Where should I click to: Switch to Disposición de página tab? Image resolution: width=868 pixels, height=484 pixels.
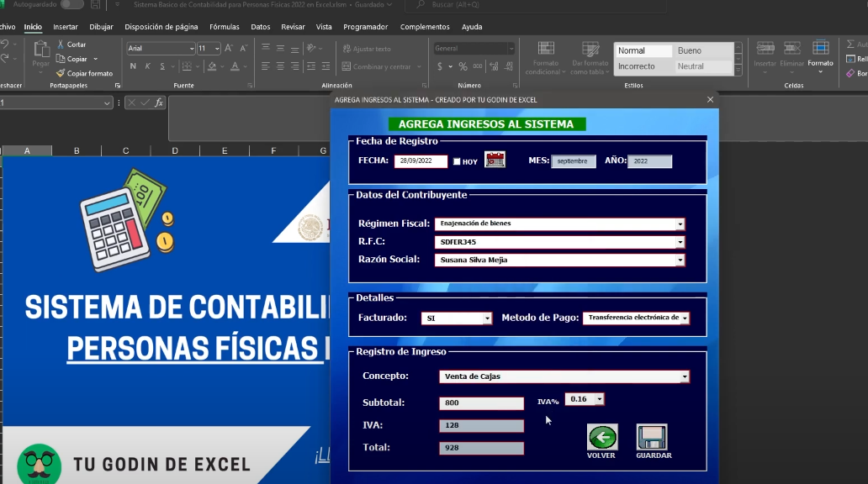[161, 27]
